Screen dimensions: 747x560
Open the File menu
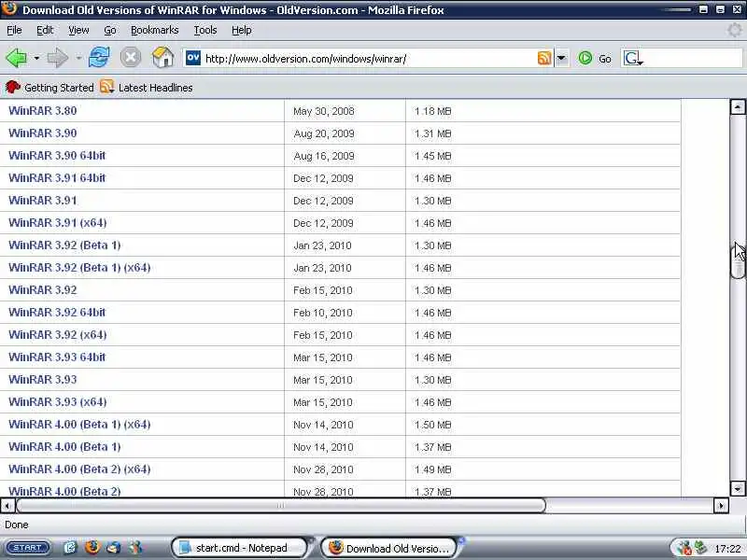click(x=14, y=30)
